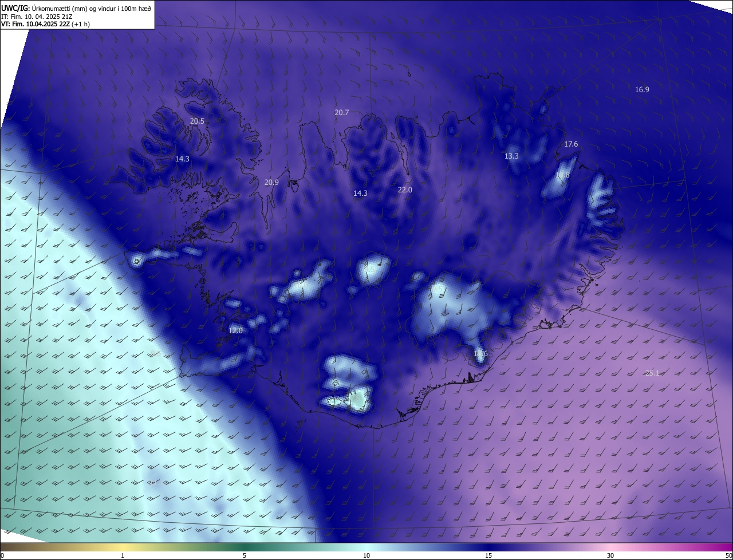This screenshot has height=560, width=733.
Task: Click the 30 tick on the color scale
Action: [x=610, y=555]
